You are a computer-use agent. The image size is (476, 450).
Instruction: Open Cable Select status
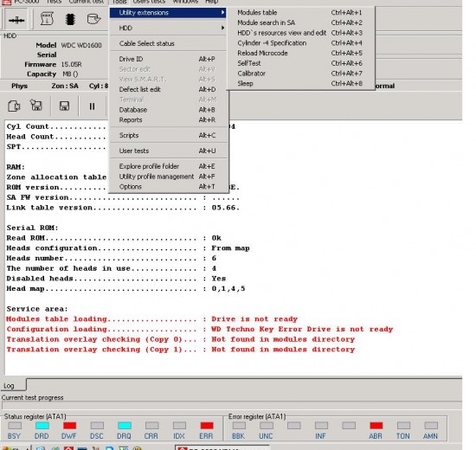click(x=168, y=43)
